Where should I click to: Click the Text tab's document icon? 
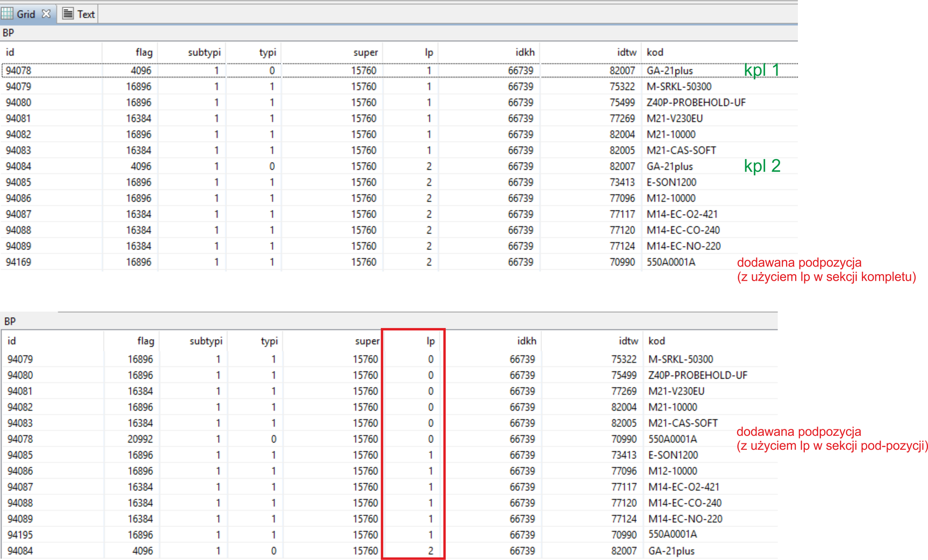point(68,14)
